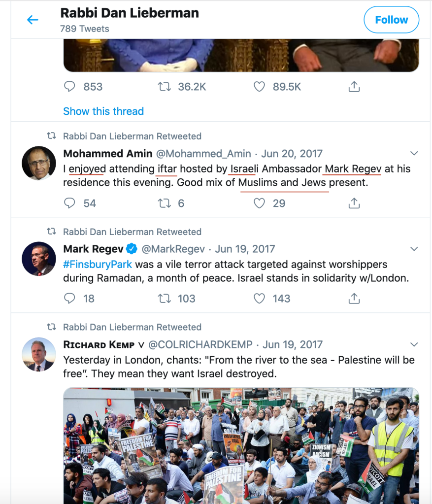Image resolution: width=432 pixels, height=504 pixels.
Task: Retweet Mohammed Amin's iftar tweet
Action: pos(164,203)
